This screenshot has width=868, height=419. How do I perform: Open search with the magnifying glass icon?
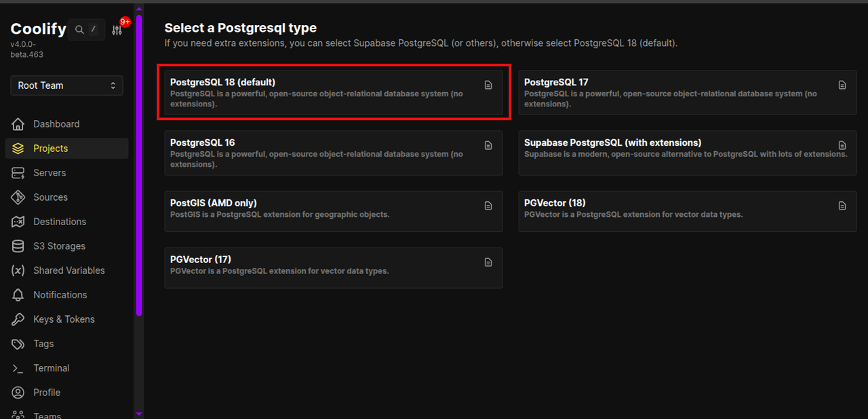click(79, 29)
